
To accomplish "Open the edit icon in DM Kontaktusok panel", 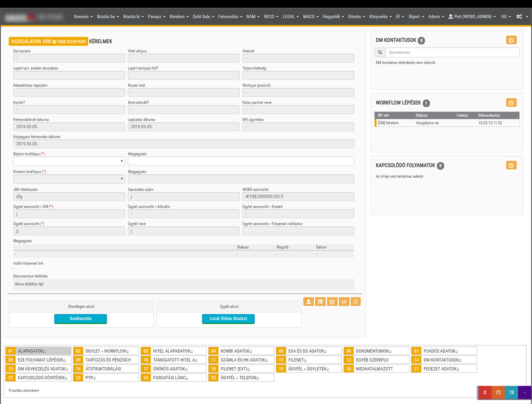I will click(511, 40).
